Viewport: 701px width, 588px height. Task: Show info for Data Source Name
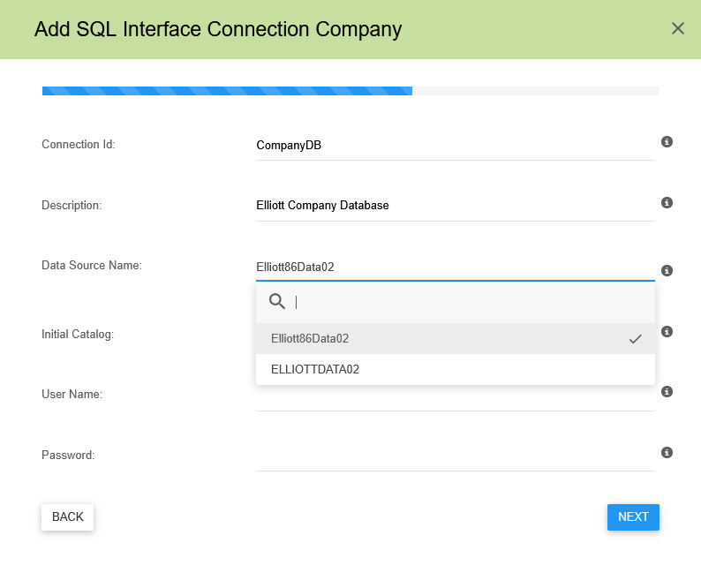pyautogui.click(x=667, y=270)
